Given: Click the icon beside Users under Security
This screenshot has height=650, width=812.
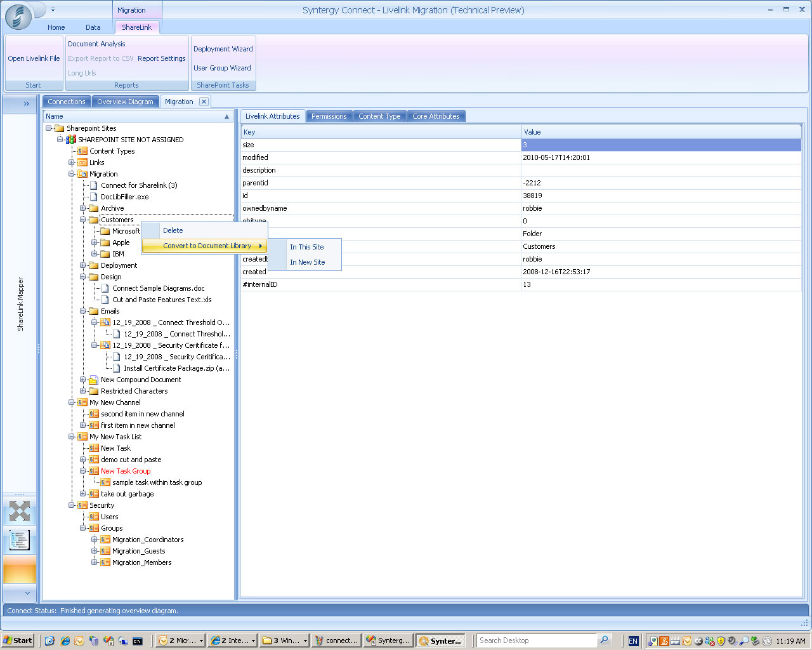Looking at the screenshot, I should tap(94, 517).
